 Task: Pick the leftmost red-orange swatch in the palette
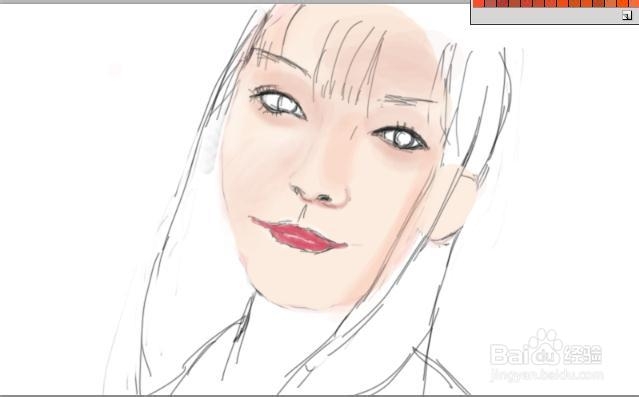(x=478, y=3)
